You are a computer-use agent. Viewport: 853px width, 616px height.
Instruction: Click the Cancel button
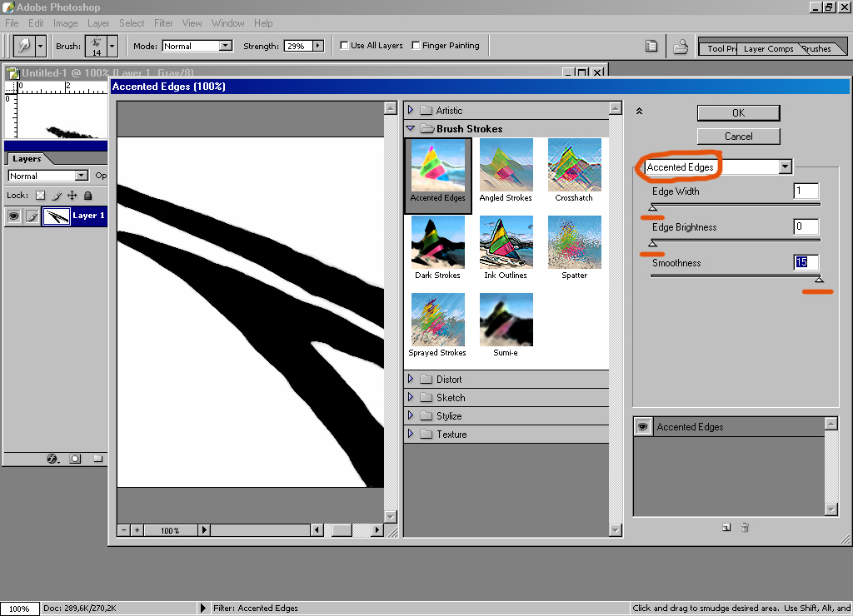click(x=738, y=137)
